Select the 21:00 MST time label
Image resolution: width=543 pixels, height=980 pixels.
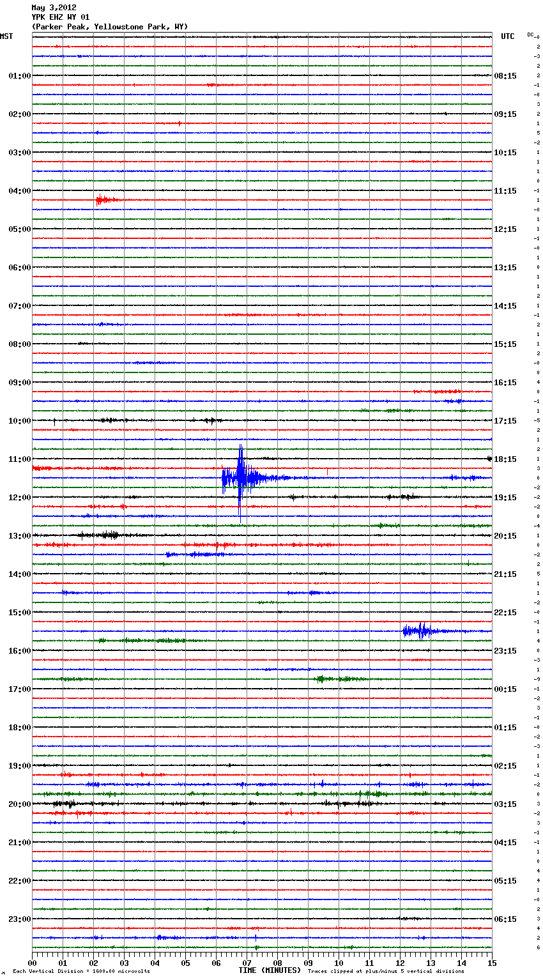[20, 842]
